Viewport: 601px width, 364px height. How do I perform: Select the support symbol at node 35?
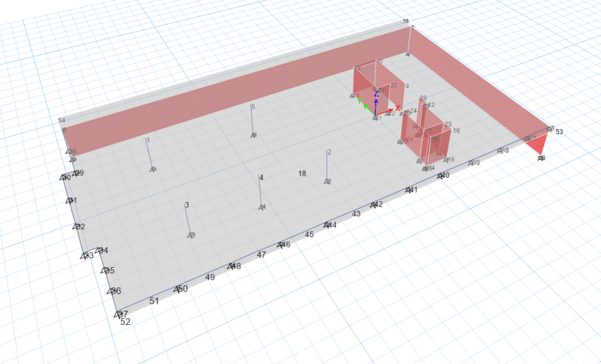104,270
